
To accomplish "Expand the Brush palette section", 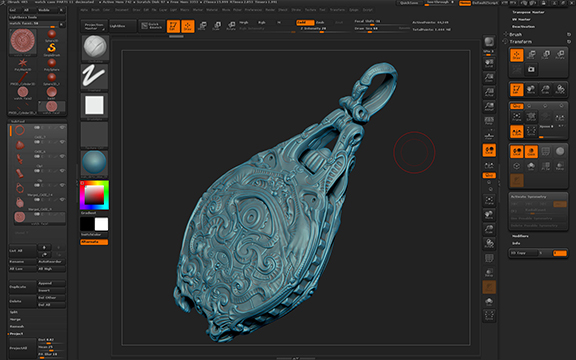I will tap(516, 34).
